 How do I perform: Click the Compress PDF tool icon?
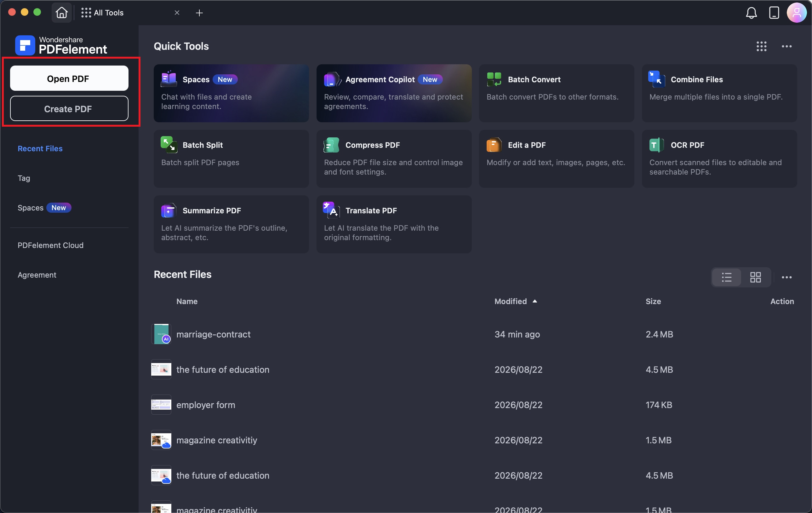tap(332, 145)
